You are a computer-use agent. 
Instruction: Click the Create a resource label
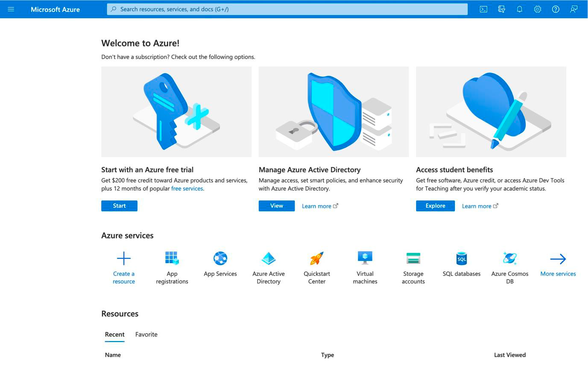(124, 278)
